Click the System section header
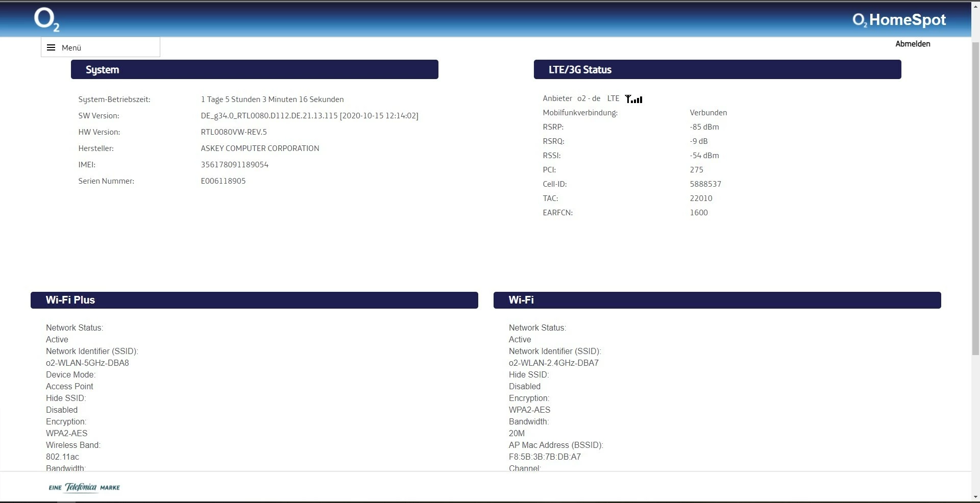Viewport: 980px width, 503px height. [255, 69]
